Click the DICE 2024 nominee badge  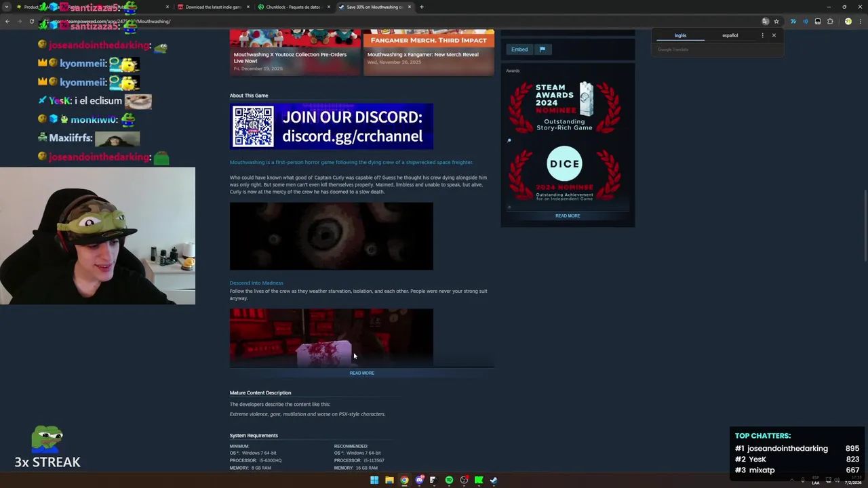[564, 174]
